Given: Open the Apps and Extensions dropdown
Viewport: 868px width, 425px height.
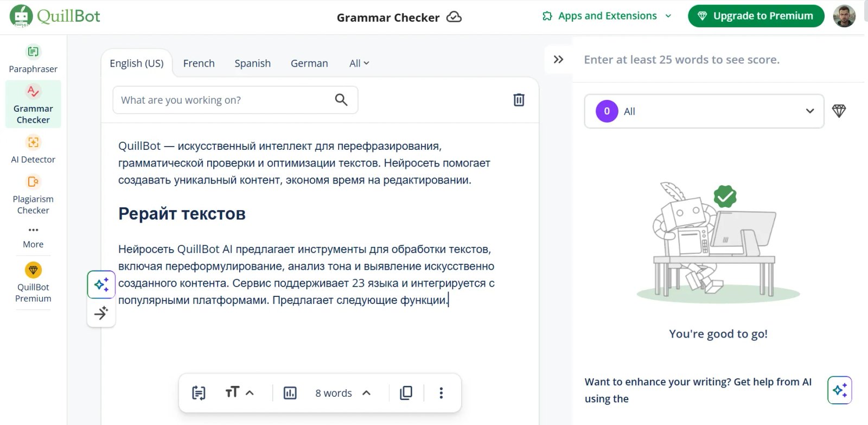Looking at the screenshot, I should [x=607, y=16].
